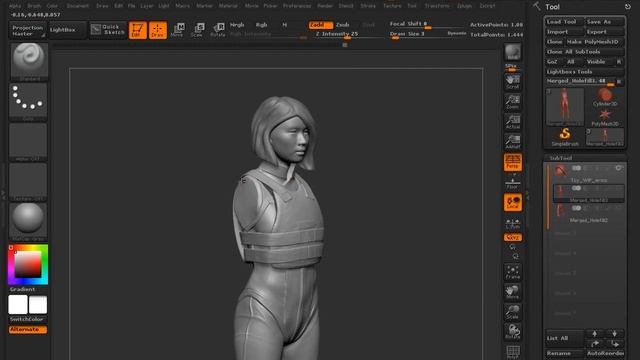This screenshot has width=640, height=360.
Task: Open the Preferences menu
Action: point(297,6)
